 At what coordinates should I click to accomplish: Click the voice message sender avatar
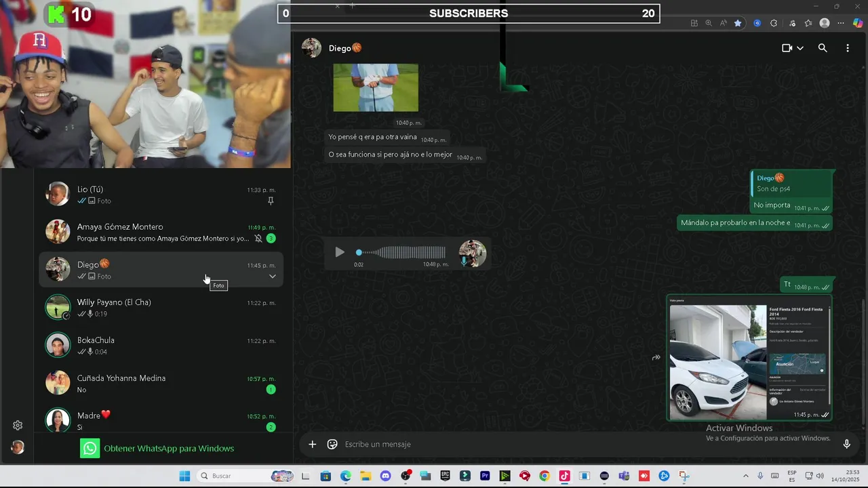473,253
